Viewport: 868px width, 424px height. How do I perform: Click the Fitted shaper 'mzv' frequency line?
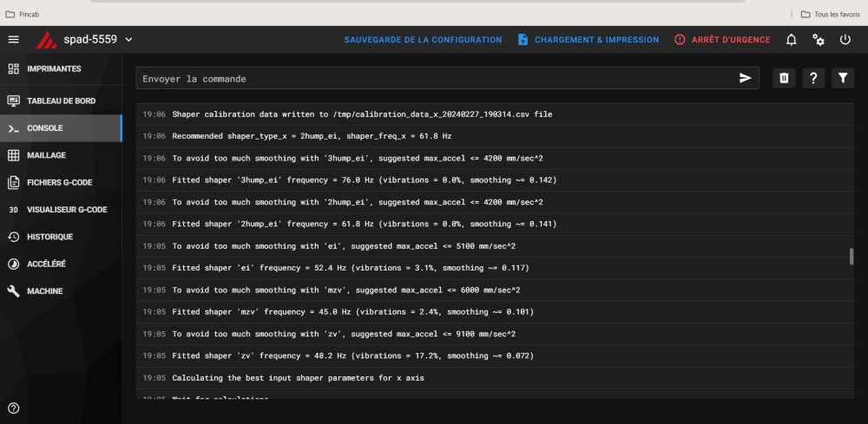click(x=495, y=312)
